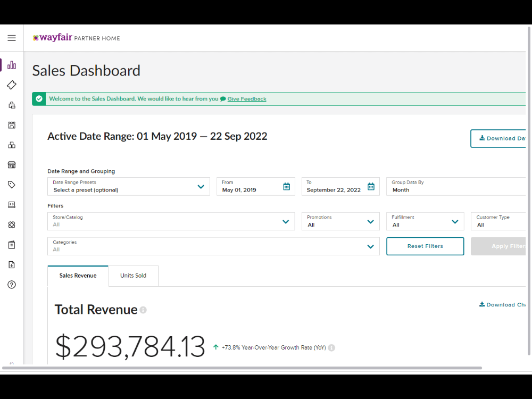Switch to the Sales Revenue tab

(x=78, y=276)
